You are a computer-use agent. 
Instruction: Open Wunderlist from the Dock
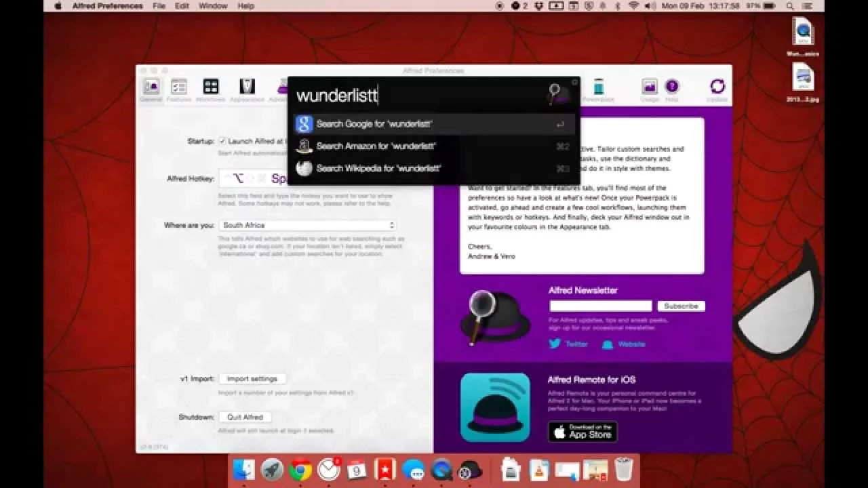(x=384, y=470)
